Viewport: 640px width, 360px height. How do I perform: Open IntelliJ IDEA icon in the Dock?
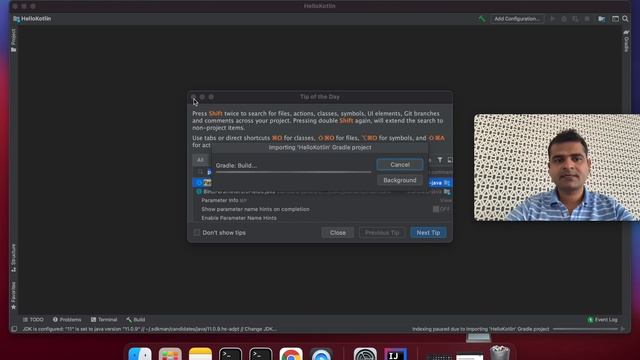tap(396, 353)
